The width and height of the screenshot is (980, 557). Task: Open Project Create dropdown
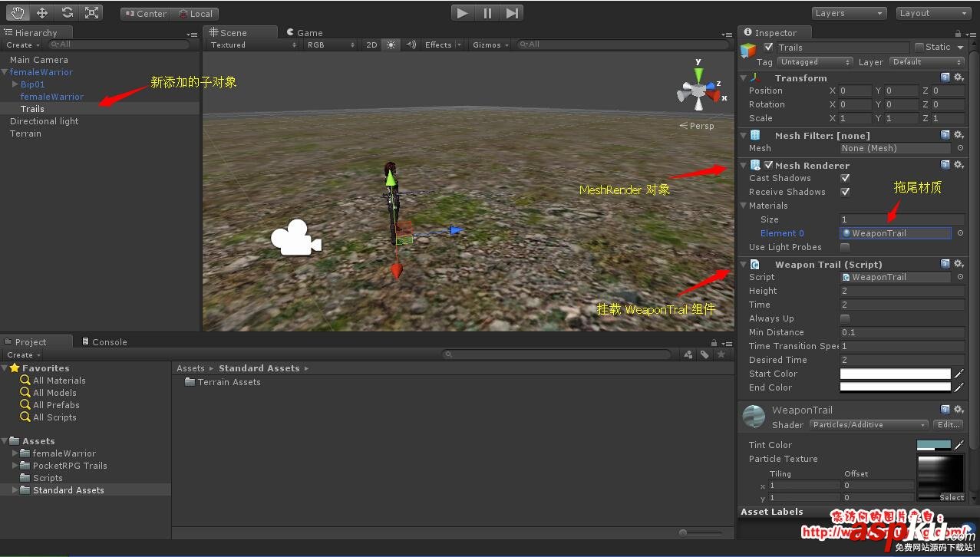(x=23, y=354)
